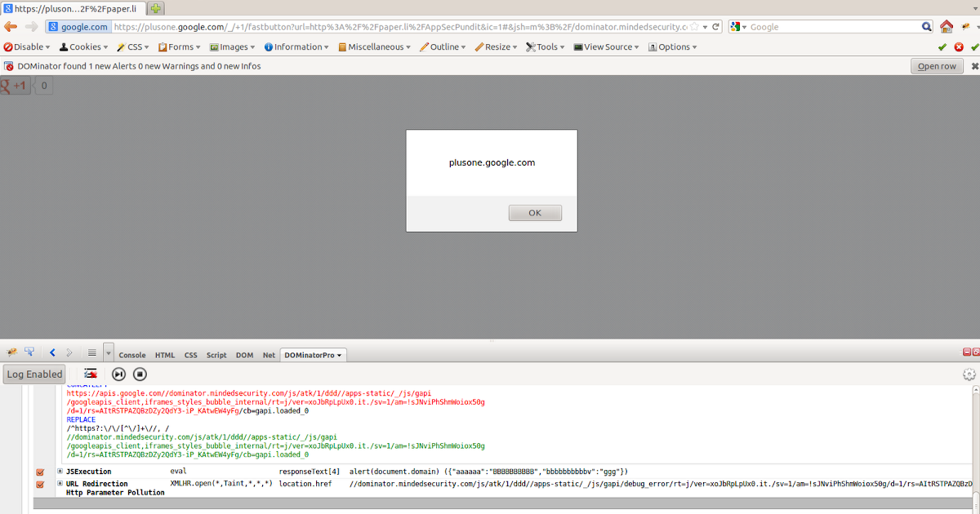
Task: Click the REPLACE operation label
Action: point(81,419)
